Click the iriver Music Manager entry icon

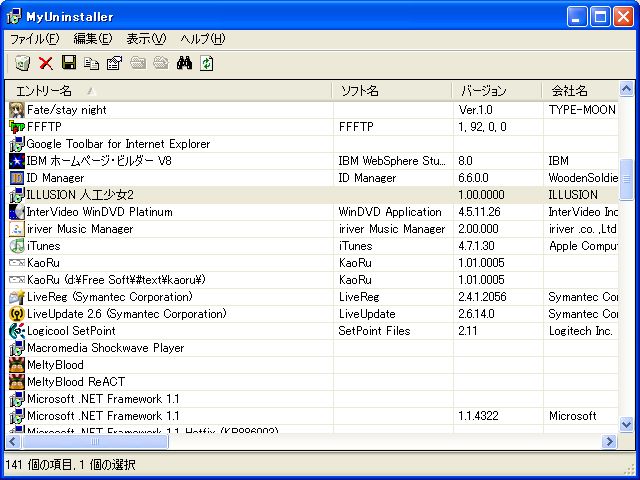(17, 229)
